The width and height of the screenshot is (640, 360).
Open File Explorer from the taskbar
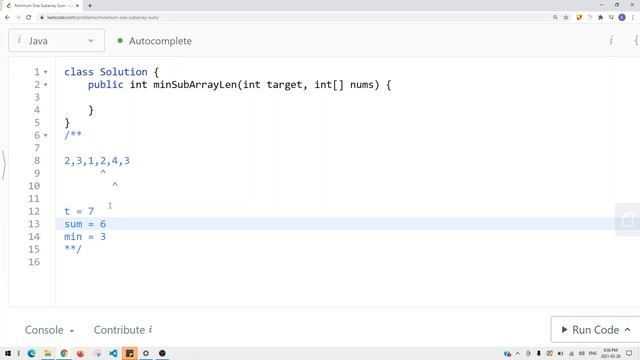click(x=48, y=353)
